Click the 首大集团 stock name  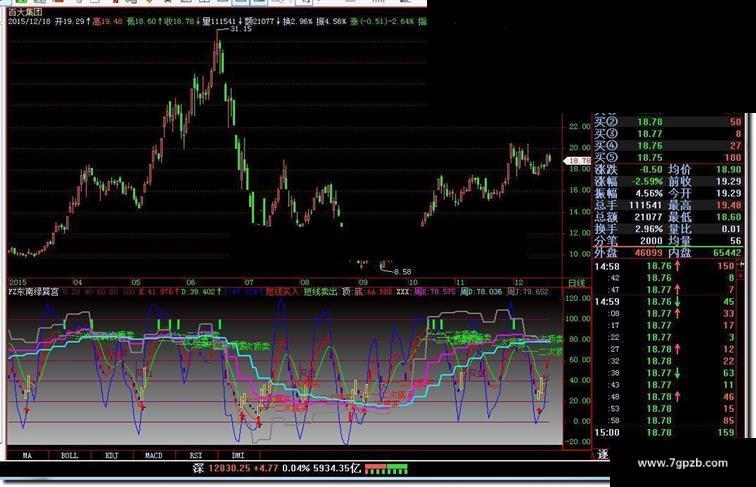coord(26,12)
